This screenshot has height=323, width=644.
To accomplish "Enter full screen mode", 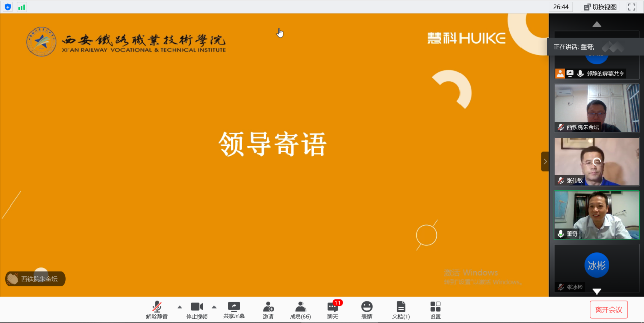I will [632, 7].
